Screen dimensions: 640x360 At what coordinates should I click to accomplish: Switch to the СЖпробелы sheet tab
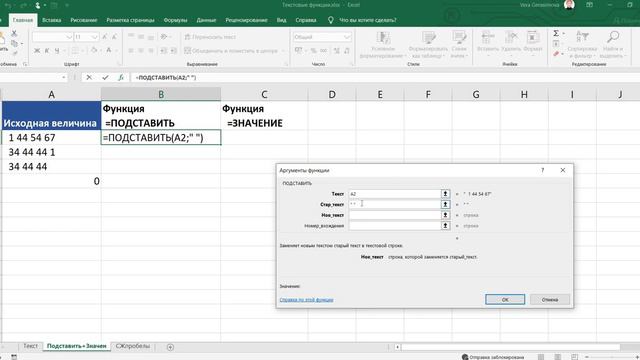(133, 346)
